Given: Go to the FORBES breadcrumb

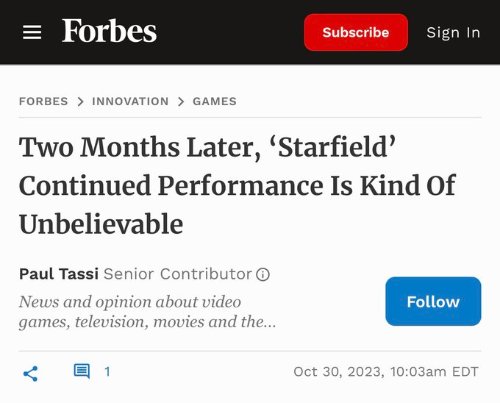Looking at the screenshot, I should (x=43, y=101).
